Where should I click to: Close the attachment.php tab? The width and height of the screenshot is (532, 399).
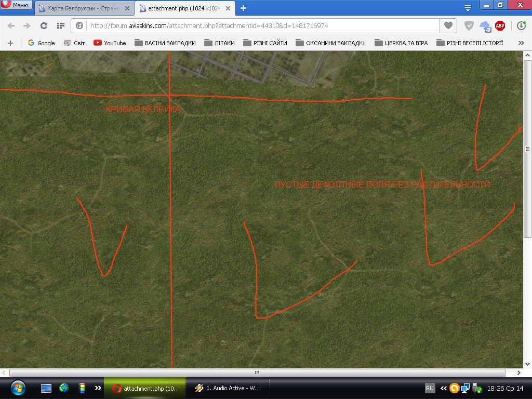click(228, 8)
